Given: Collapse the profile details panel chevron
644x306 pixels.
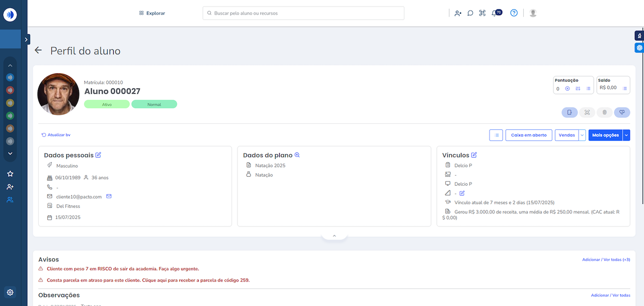Looking at the screenshot, I should (x=334, y=236).
